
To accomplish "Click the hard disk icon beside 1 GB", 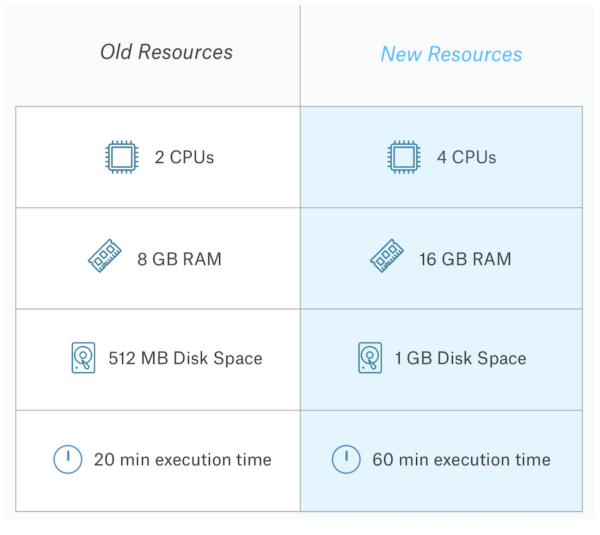I will pyautogui.click(x=370, y=358).
